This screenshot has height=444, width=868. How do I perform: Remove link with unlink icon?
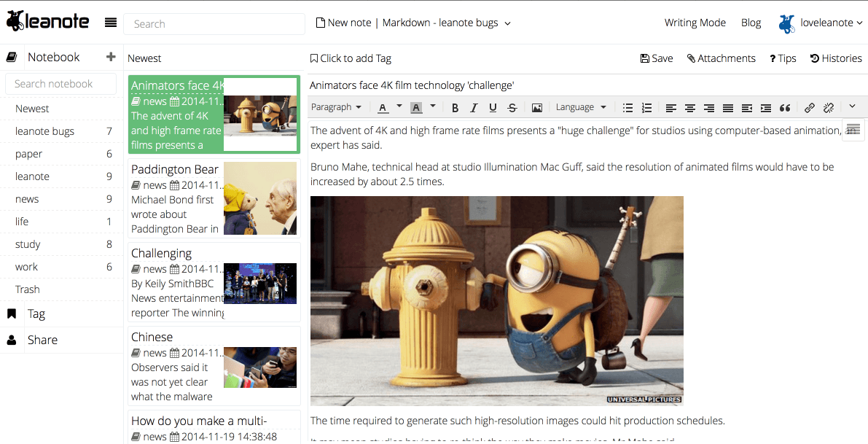[829, 108]
